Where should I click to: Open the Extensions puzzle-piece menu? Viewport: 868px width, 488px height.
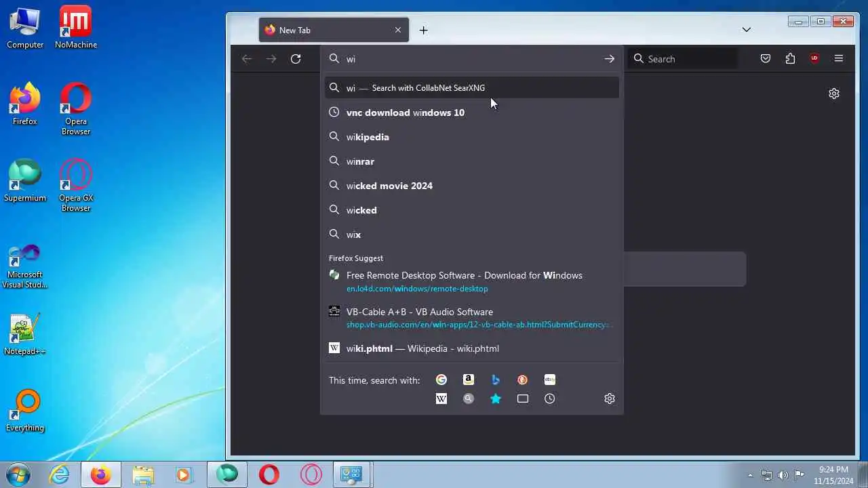(790, 59)
